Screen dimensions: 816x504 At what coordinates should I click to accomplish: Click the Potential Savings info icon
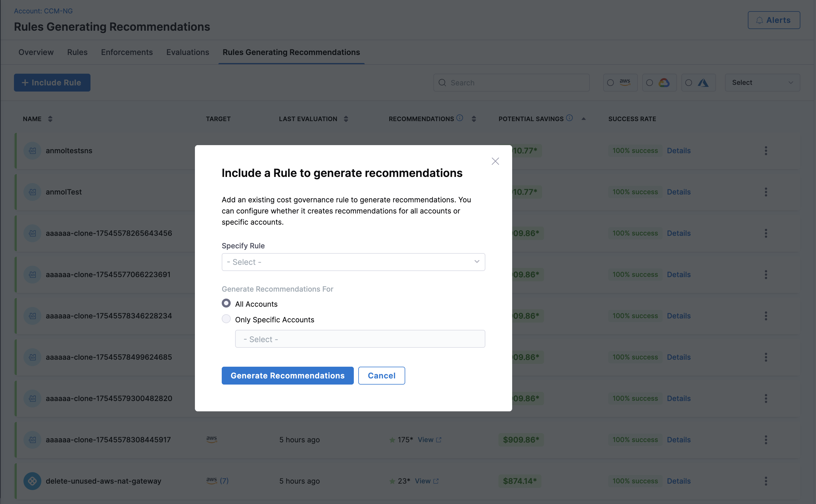569,118
